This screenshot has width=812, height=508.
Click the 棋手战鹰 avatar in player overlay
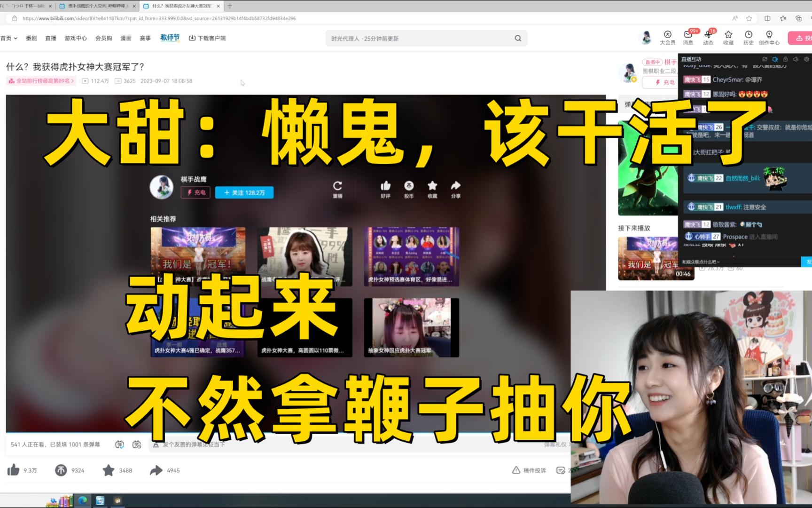tap(161, 187)
